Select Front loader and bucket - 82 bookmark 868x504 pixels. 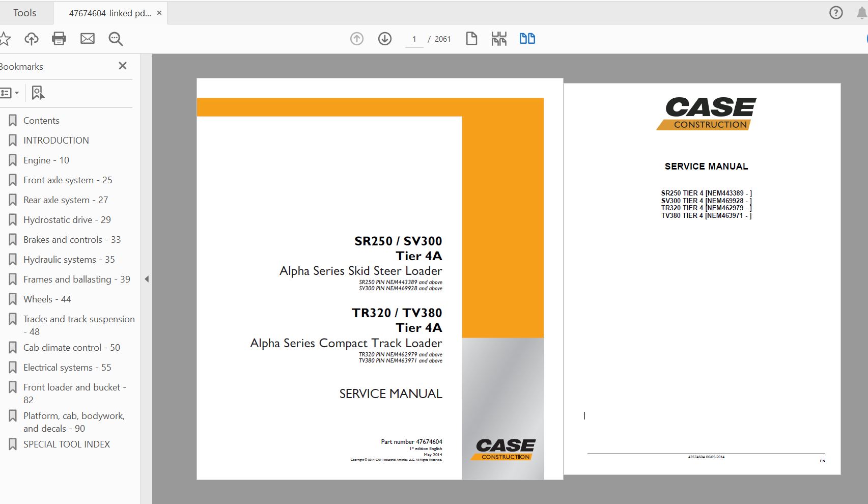[75, 394]
